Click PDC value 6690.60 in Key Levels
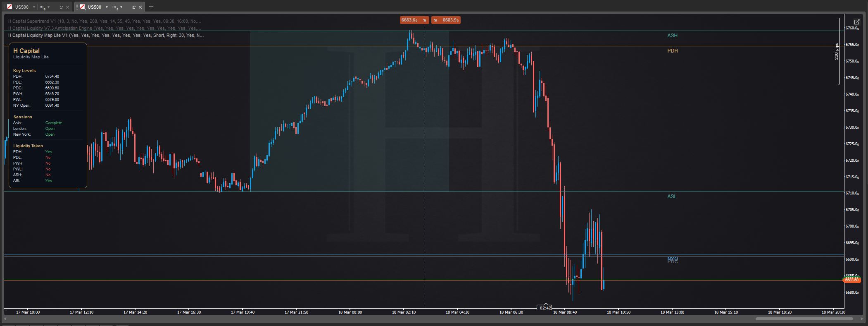The width and height of the screenshot is (868, 326). click(x=52, y=88)
